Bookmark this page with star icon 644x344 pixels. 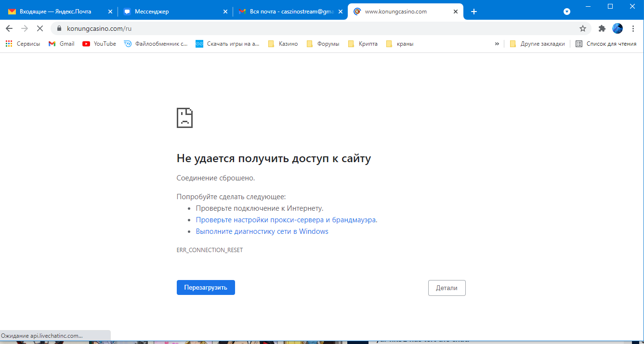pos(583,28)
